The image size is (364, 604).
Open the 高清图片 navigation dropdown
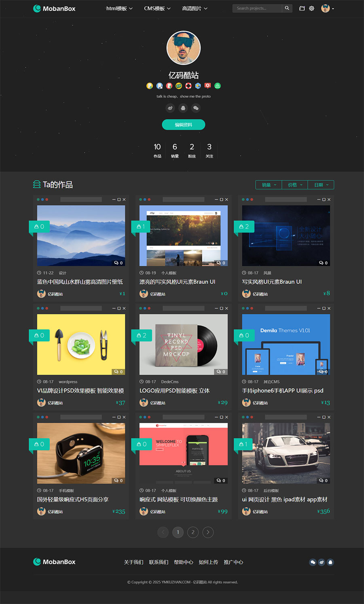click(195, 8)
